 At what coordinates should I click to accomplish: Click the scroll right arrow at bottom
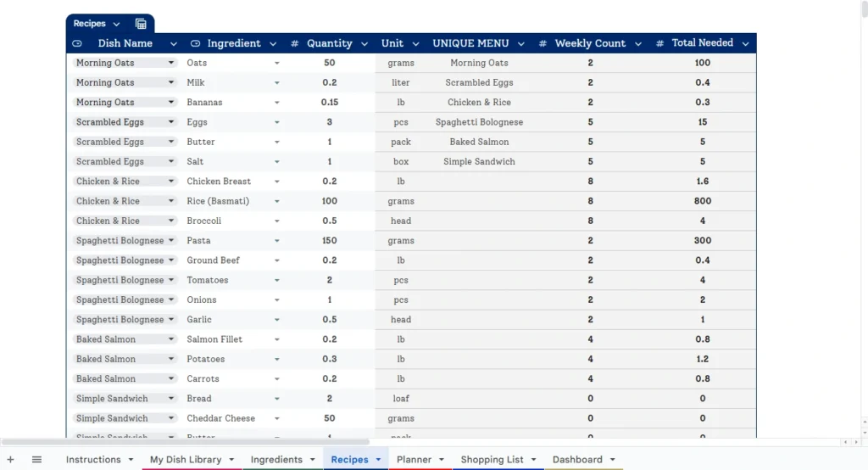pyautogui.click(x=856, y=442)
